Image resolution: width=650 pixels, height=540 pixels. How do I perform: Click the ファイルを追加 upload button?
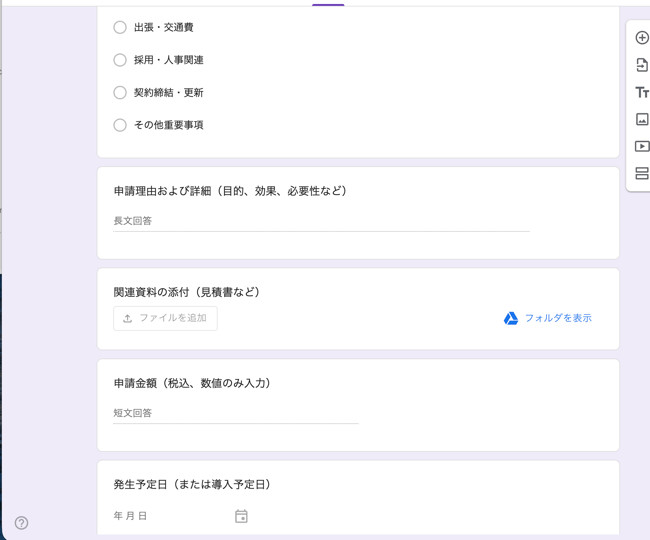[x=165, y=318]
